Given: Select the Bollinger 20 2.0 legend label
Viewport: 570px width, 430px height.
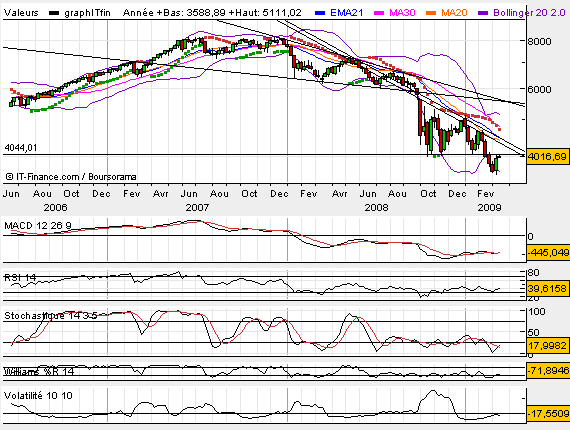Looking at the screenshot, I should tap(529, 13).
